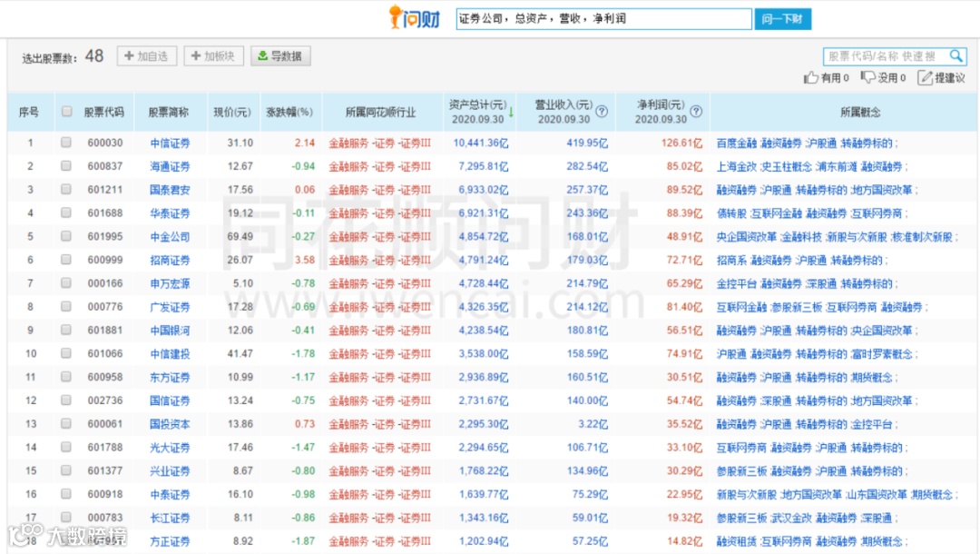Screen dimensions: 980x554
Task: Click industry link in 中信证券 row
Action: 380,143
